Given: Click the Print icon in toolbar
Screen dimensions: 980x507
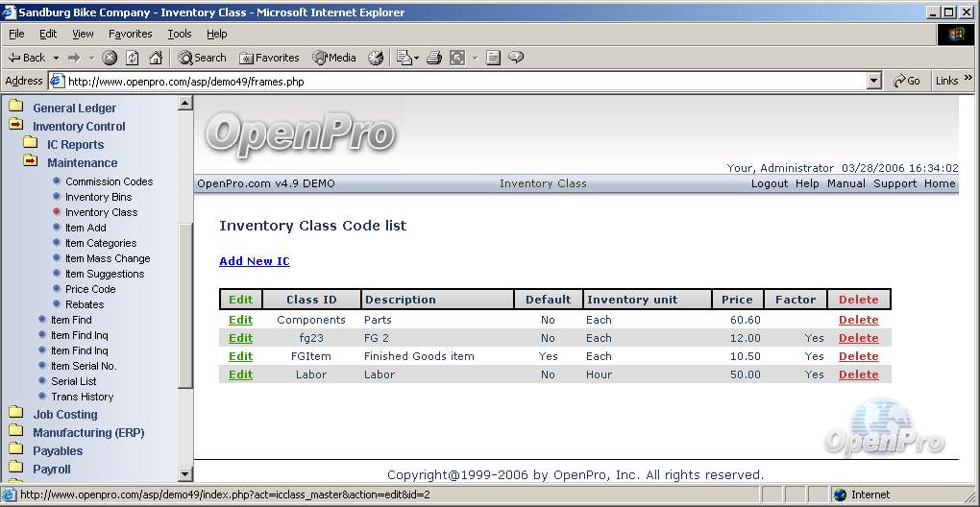Looking at the screenshot, I should (434, 58).
